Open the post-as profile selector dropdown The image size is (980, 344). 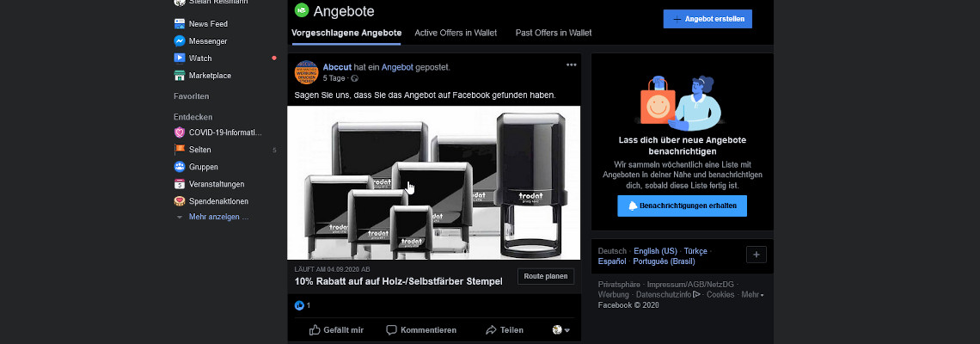pos(561,329)
